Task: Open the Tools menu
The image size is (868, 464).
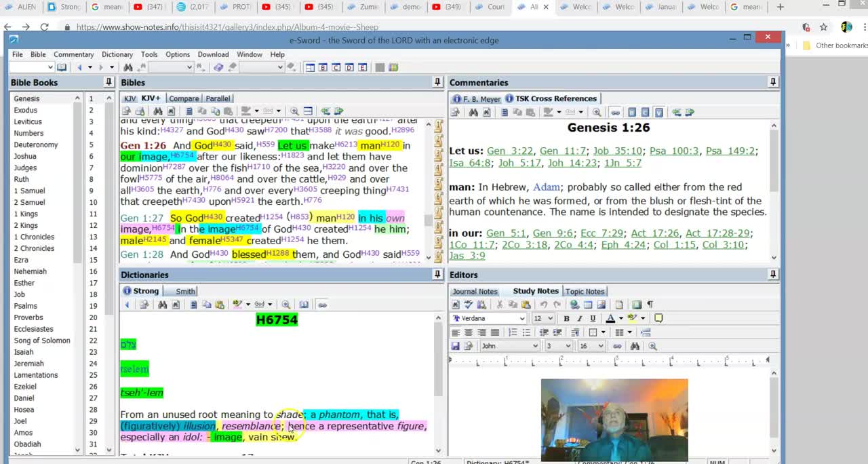Action: (149, 54)
